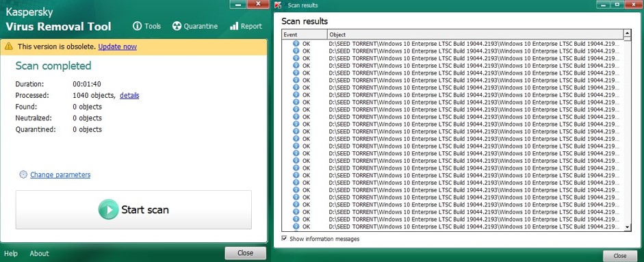Click 'This version is obsolete.' message text

(x=57, y=47)
